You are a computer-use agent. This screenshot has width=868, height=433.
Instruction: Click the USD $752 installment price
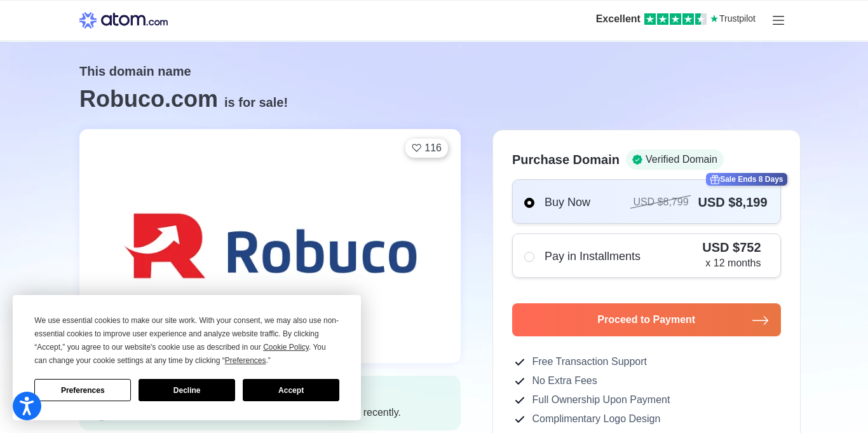tap(731, 247)
